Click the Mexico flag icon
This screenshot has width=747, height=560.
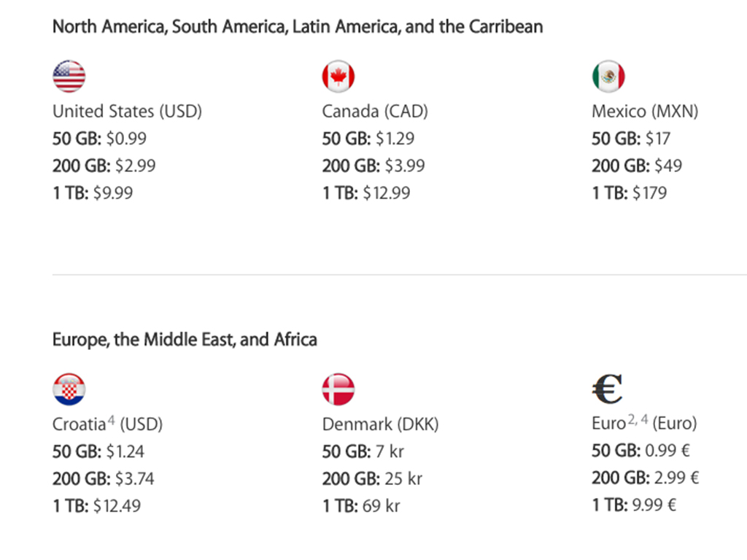[x=608, y=77]
